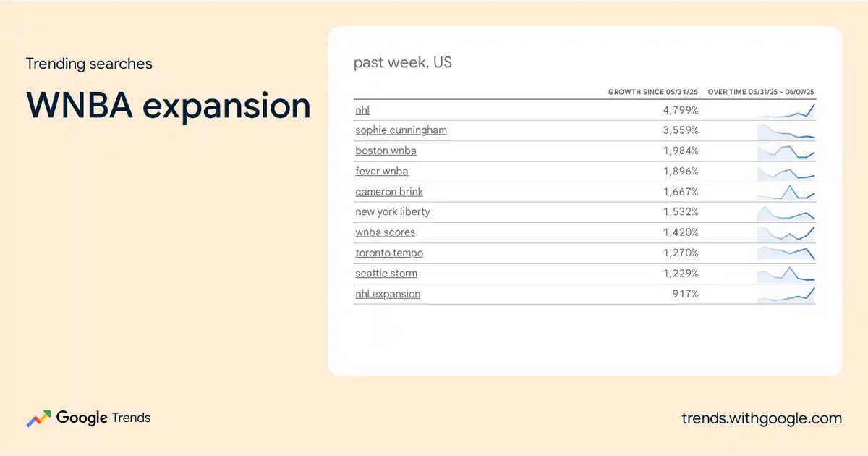
Task: Click the wnba scores sparkline chart
Action: [786, 232]
